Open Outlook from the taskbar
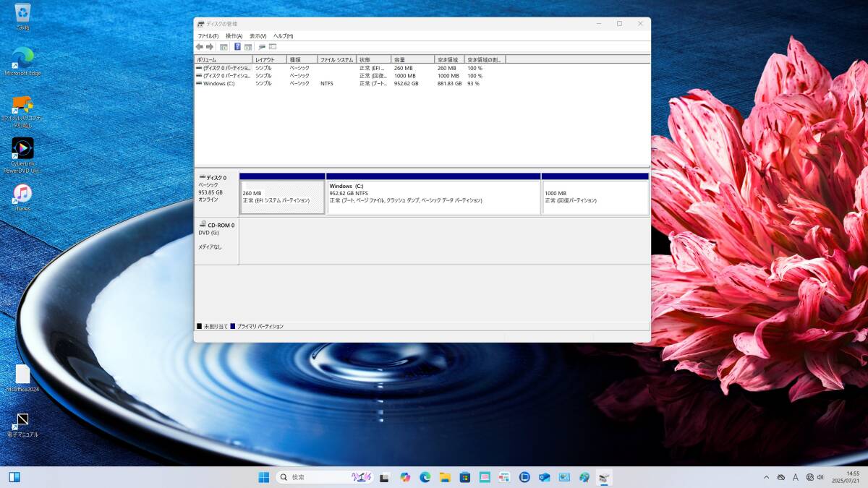This screenshot has height=488, width=868. [545, 477]
